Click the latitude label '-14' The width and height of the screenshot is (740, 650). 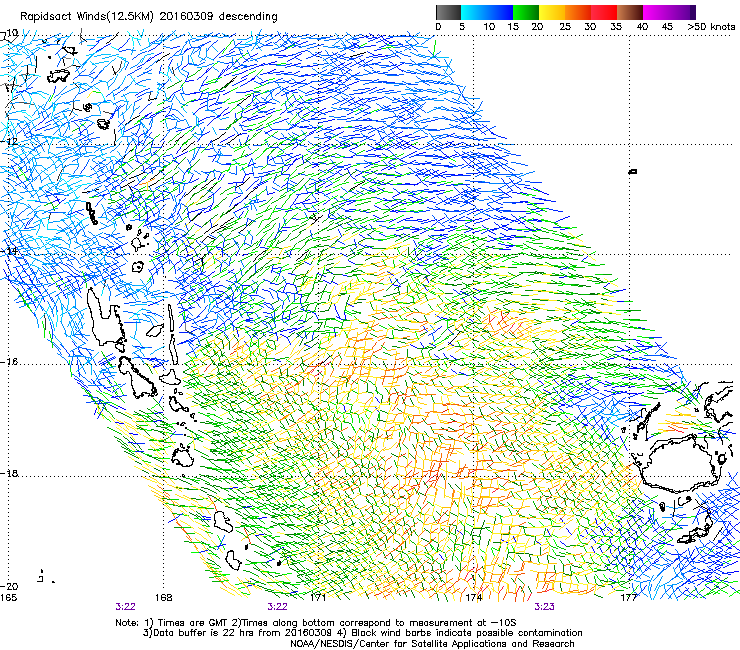pos(10,251)
